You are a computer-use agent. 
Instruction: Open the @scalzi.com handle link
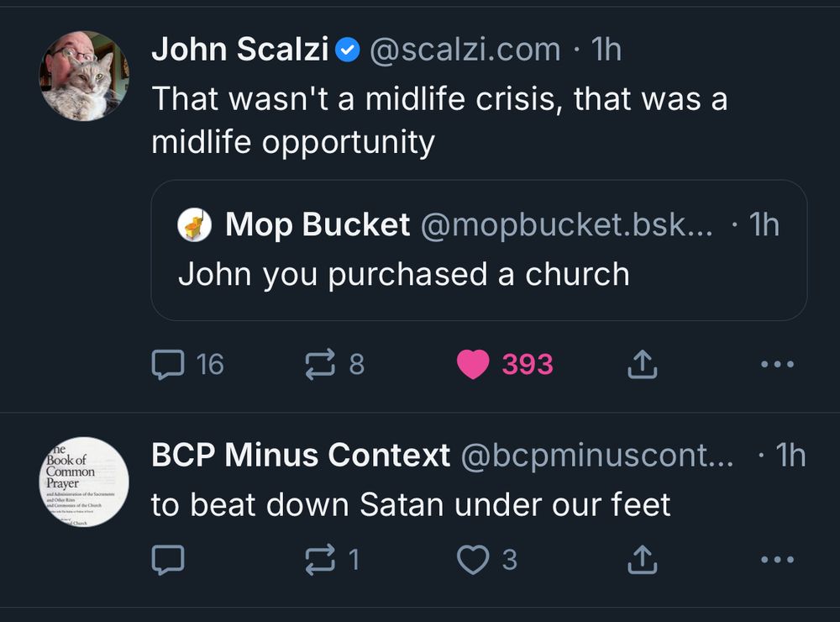point(465,49)
